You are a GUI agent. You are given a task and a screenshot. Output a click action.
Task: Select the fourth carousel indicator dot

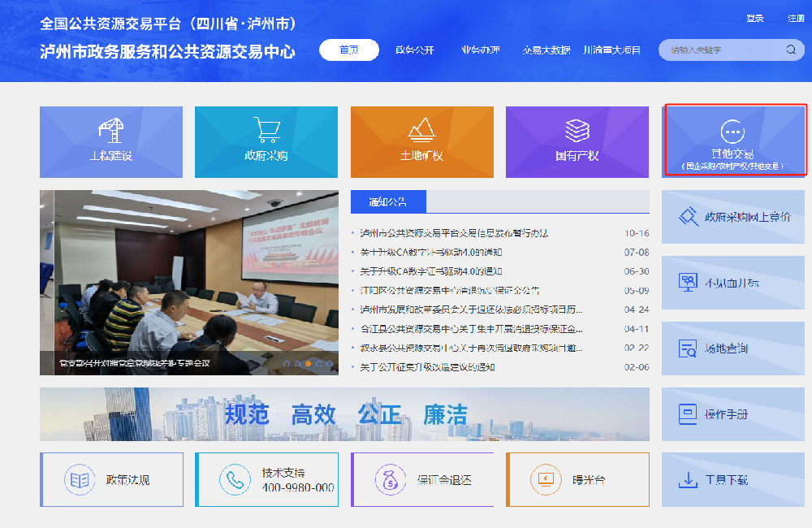(x=319, y=364)
